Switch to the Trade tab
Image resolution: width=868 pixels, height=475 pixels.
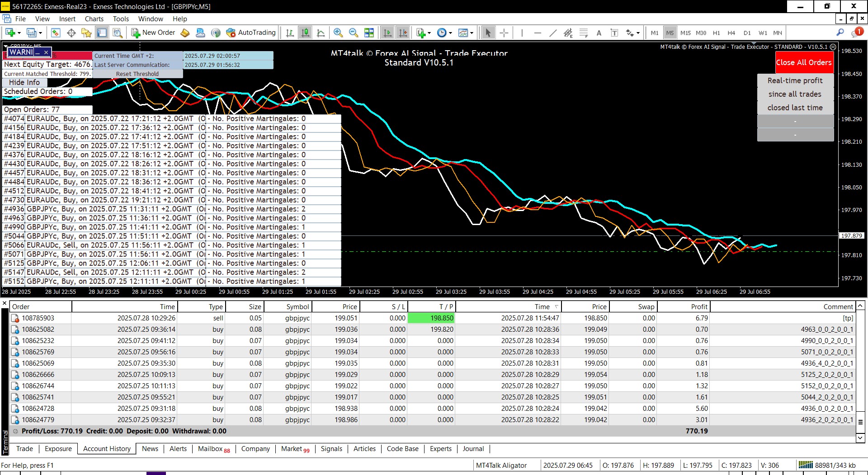click(x=24, y=449)
